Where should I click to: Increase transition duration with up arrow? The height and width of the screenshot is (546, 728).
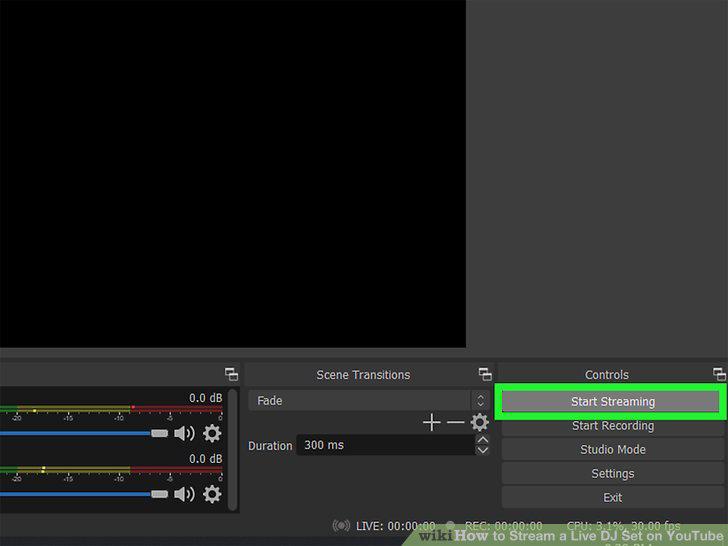tap(482, 440)
